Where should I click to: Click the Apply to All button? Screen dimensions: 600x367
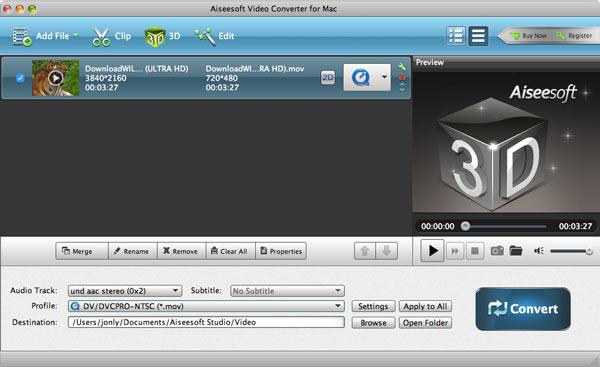[425, 306]
